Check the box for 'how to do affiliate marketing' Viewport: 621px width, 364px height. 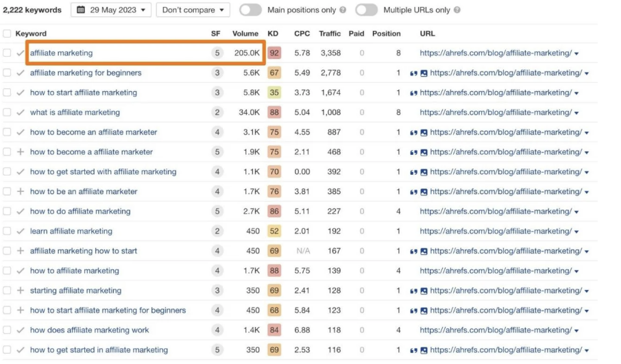pyautogui.click(x=7, y=212)
